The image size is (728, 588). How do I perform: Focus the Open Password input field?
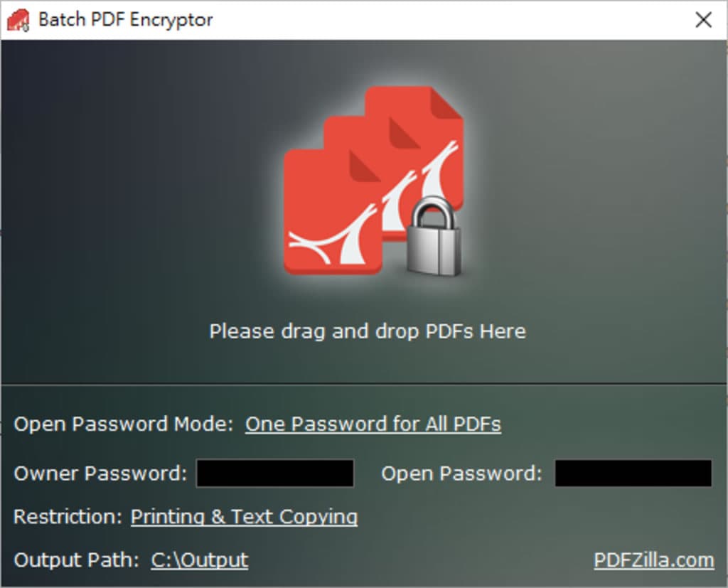click(x=633, y=474)
